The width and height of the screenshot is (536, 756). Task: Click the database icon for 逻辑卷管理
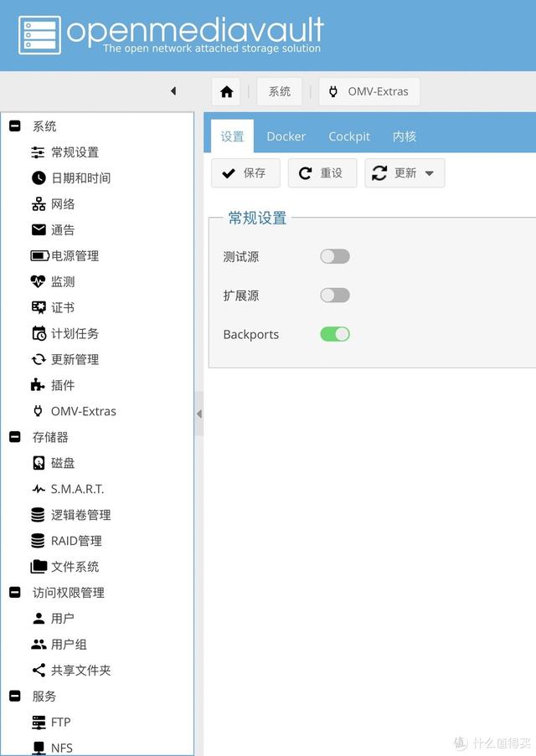pos(38,515)
